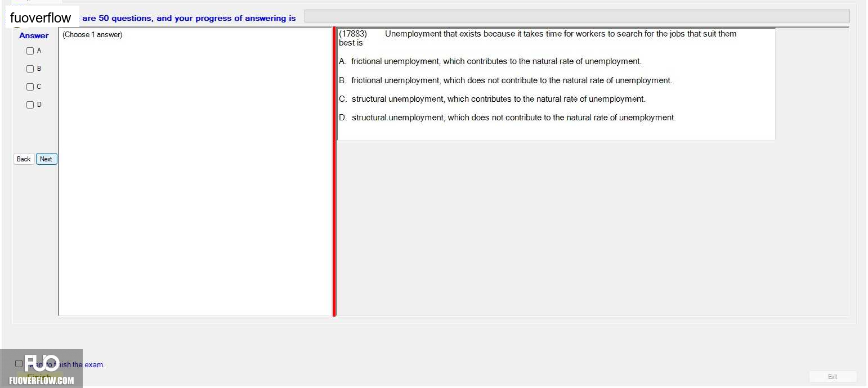
Task: Click option C structural unemployment contributes text
Action: coord(492,99)
